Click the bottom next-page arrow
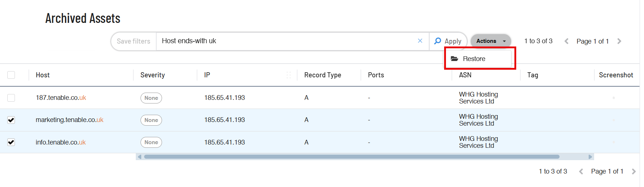 point(634,171)
